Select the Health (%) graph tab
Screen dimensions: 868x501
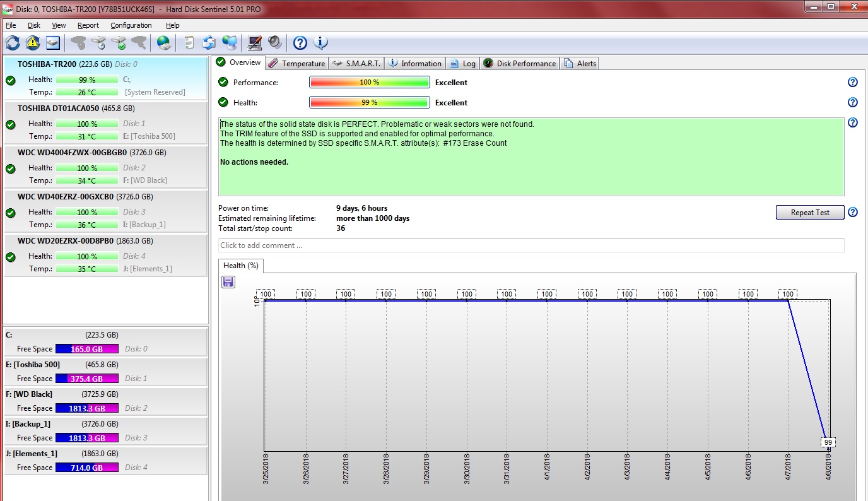[241, 266]
